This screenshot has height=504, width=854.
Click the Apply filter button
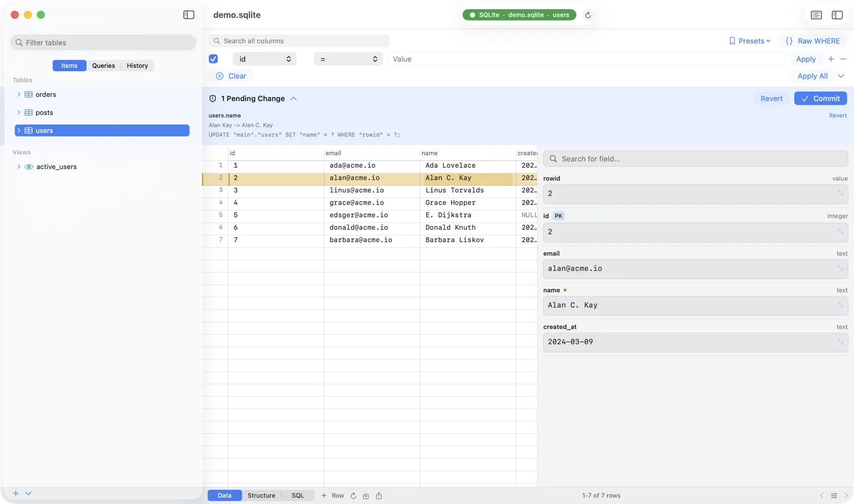coord(806,59)
